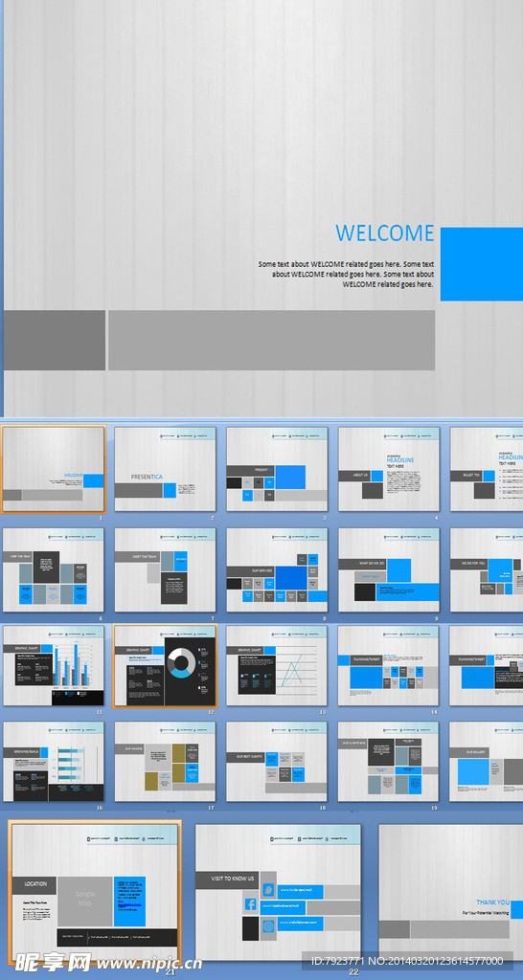The width and height of the screenshot is (523, 980).
Task: Select the OUR BEST CLIENTS slide thumbnail
Action: pyautogui.click(x=277, y=762)
